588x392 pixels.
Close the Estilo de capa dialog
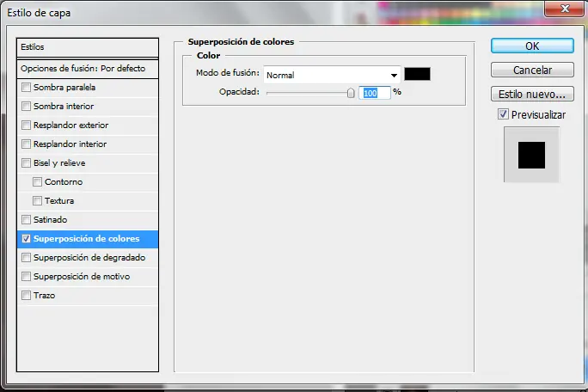[x=565, y=9]
